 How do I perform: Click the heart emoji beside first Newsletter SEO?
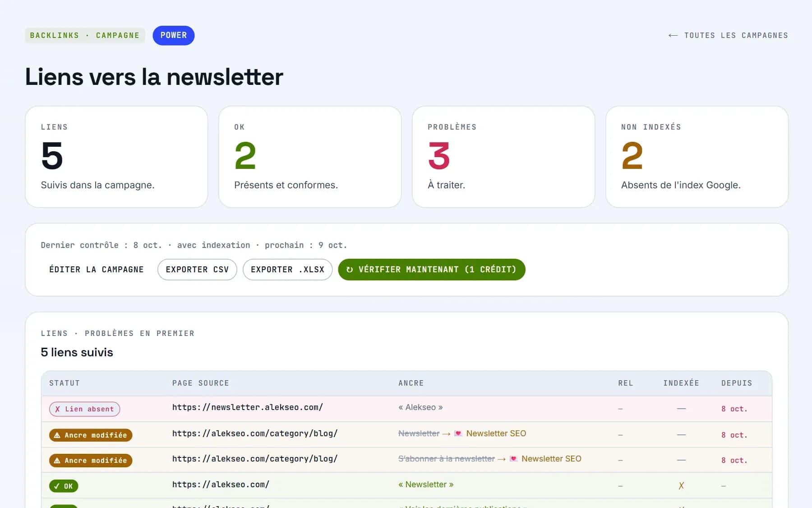(458, 433)
